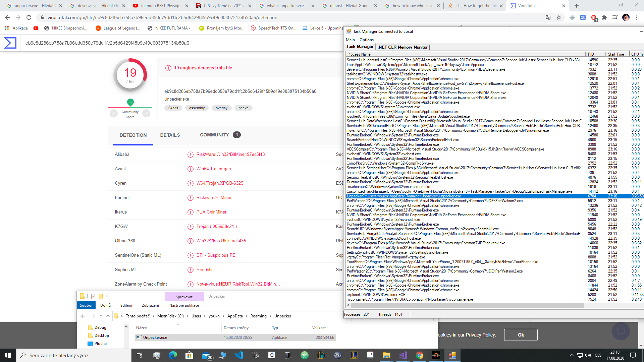The image size is (644, 362).
Task: Expand the Explorer quick access toolbar dropdown
Action: [107, 296]
